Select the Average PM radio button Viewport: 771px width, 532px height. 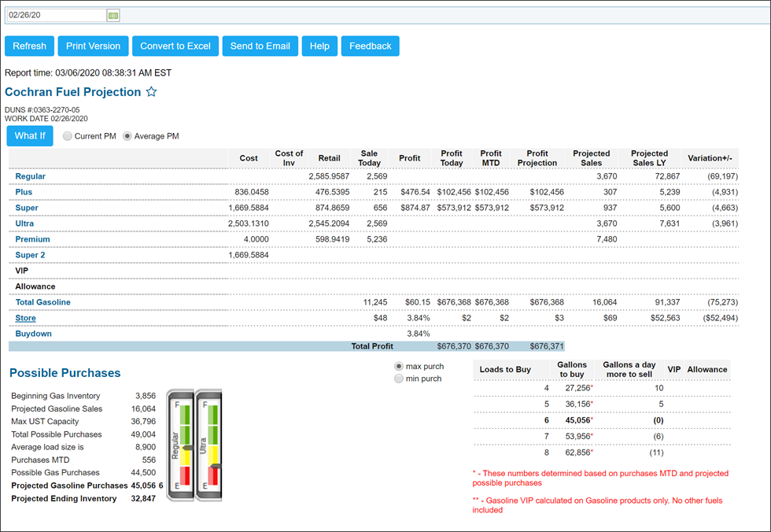pos(127,136)
